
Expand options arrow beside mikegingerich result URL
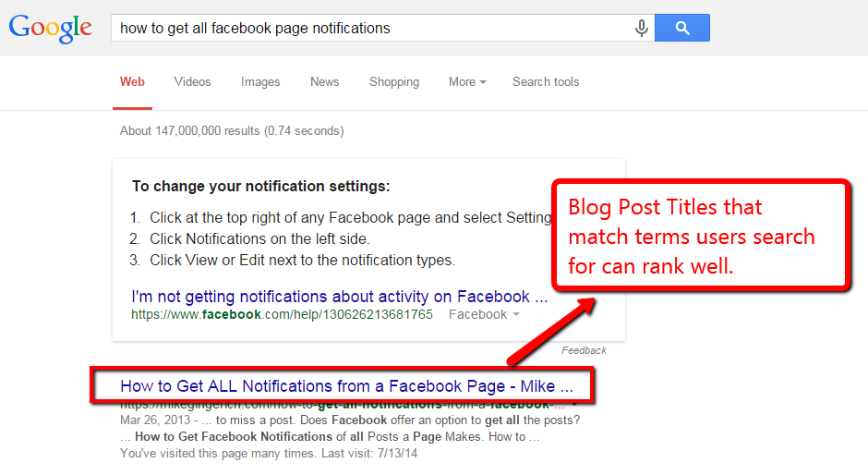[x=574, y=405]
